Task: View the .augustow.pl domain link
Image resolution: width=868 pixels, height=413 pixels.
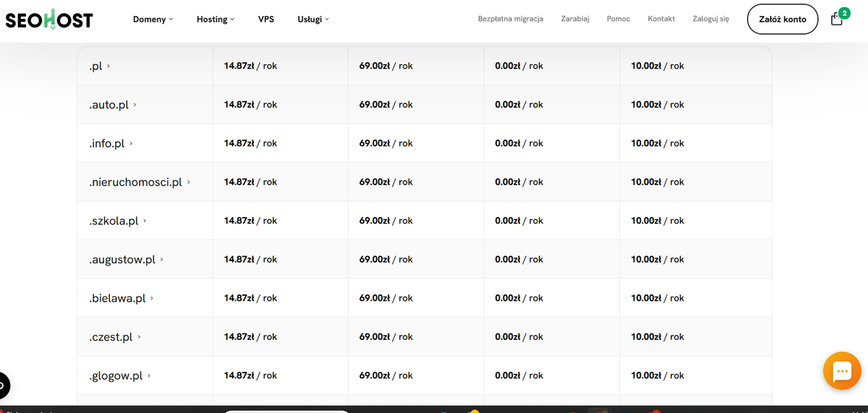Action: tap(126, 260)
